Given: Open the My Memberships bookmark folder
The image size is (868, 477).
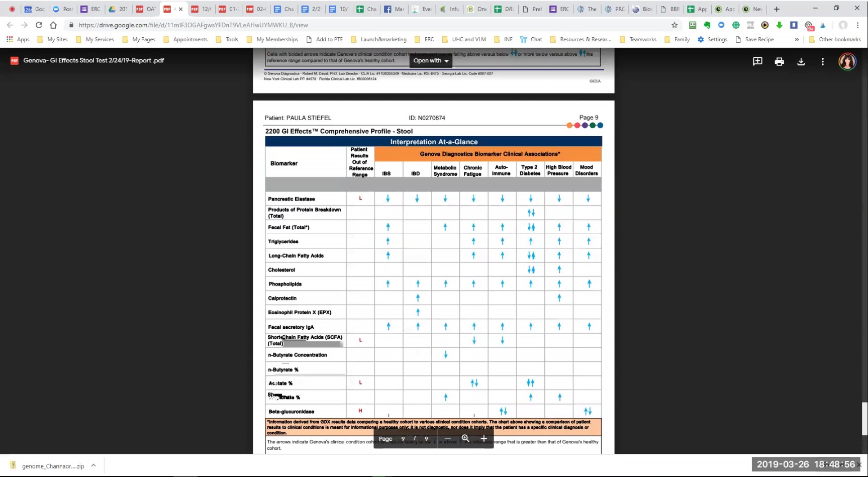Looking at the screenshot, I should (272, 39).
